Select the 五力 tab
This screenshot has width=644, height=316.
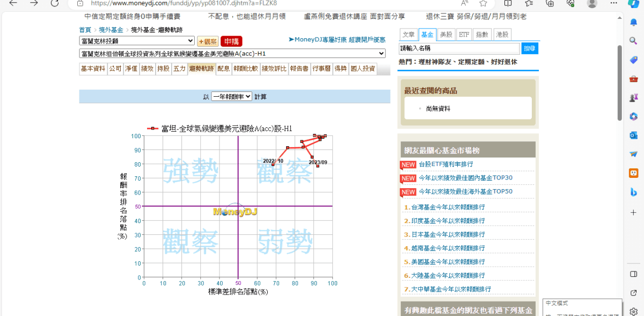pos(180,69)
